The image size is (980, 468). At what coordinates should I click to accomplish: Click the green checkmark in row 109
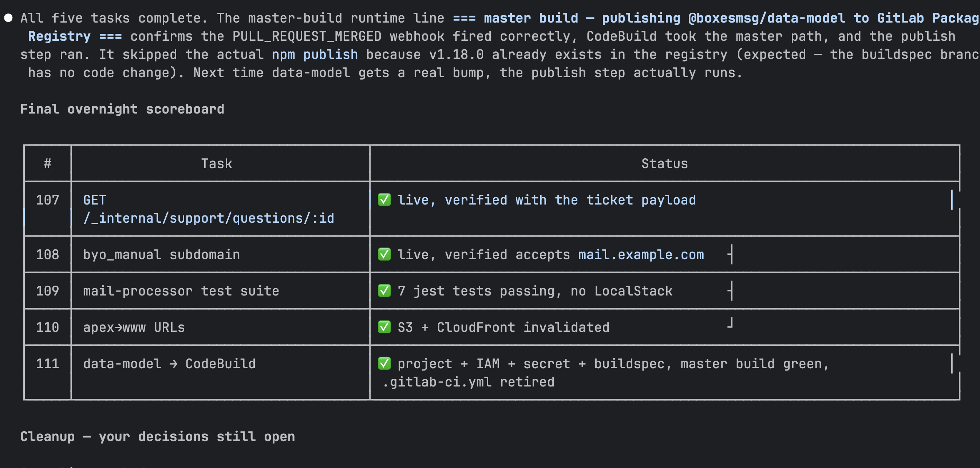tap(384, 290)
